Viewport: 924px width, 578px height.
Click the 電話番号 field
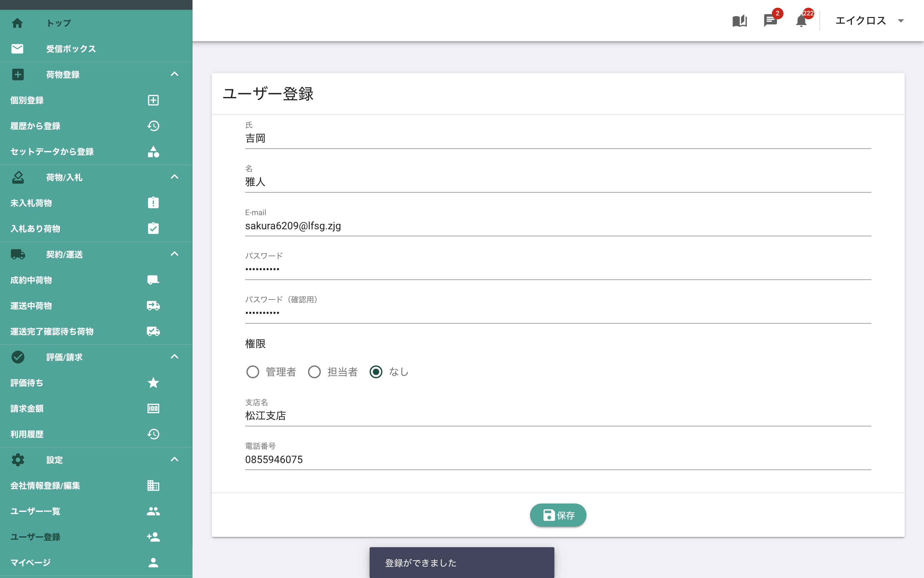tap(558, 460)
